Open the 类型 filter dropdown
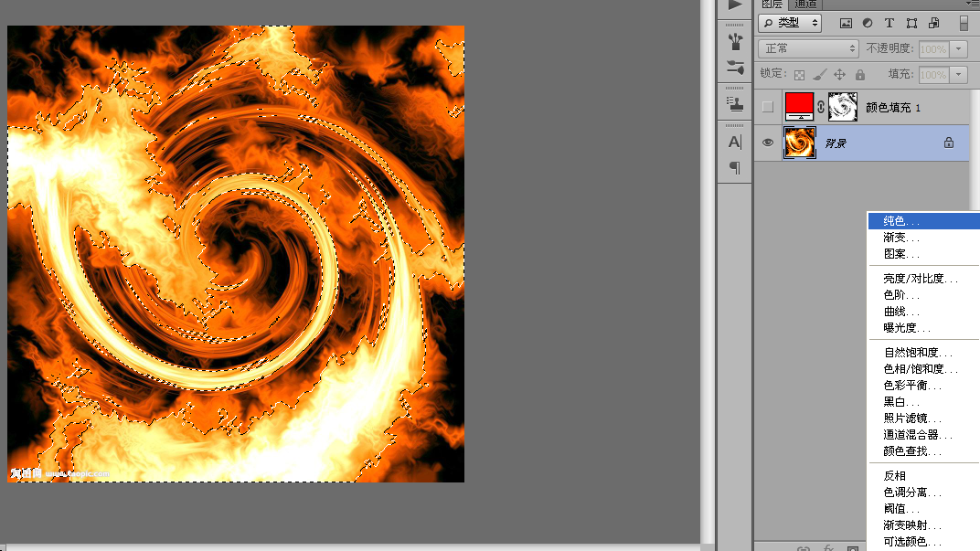 click(x=790, y=23)
